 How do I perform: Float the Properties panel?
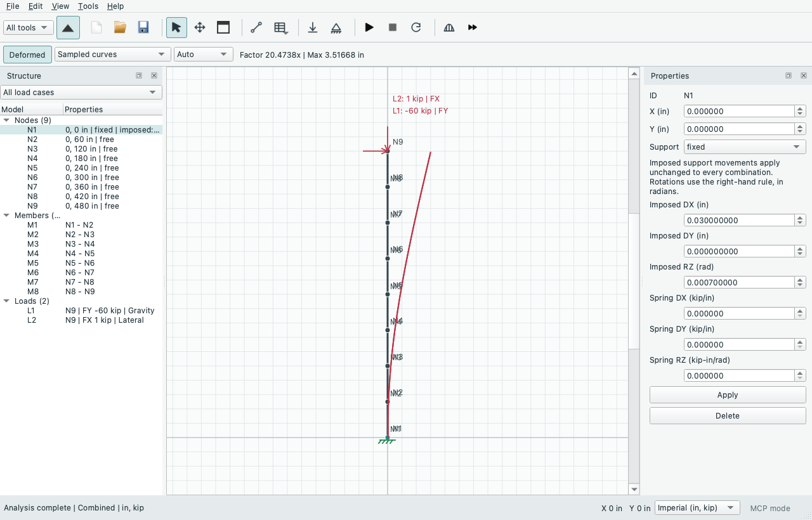click(789, 75)
